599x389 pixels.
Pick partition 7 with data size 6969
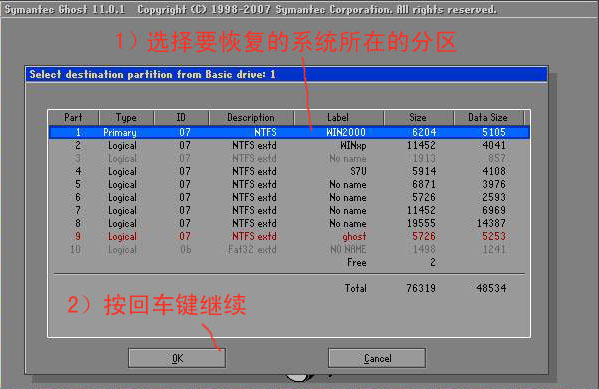point(289,210)
